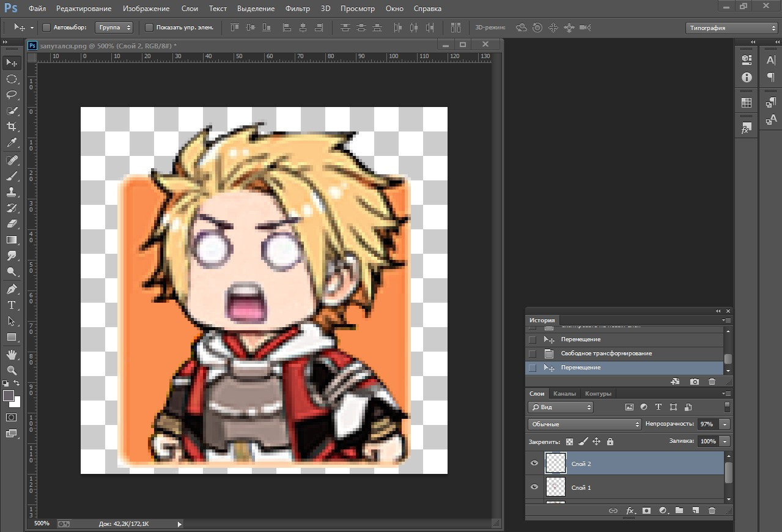
Task: Create new snapshot via camera icon in History
Action: (x=695, y=382)
